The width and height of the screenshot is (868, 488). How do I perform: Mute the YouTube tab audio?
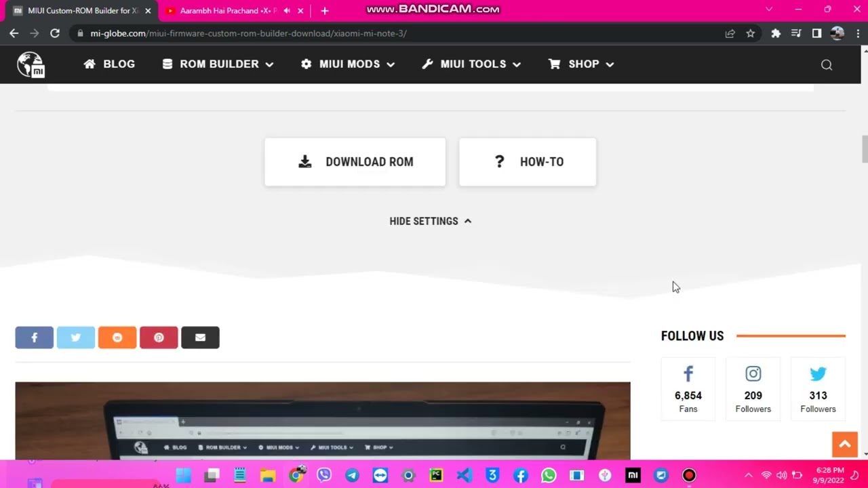(x=287, y=11)
